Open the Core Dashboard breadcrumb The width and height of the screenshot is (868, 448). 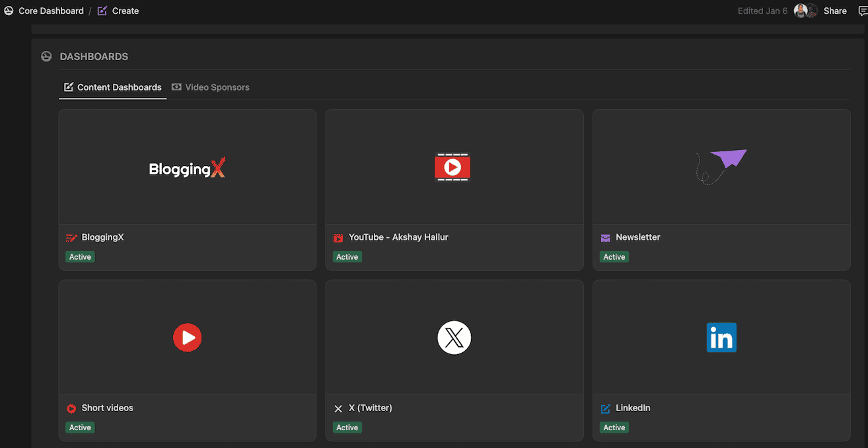[x=51, y=11]
